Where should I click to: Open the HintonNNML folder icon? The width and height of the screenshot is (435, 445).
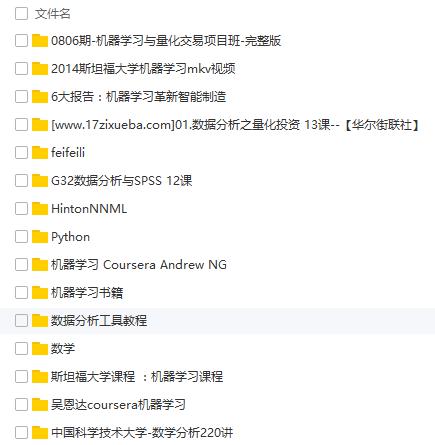[x=40, y=209]
